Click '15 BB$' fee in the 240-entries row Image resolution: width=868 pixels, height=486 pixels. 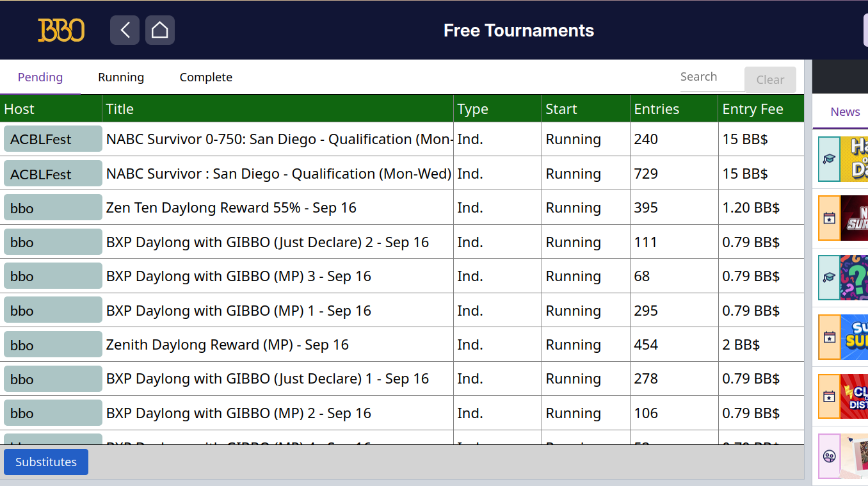point(745,139)
